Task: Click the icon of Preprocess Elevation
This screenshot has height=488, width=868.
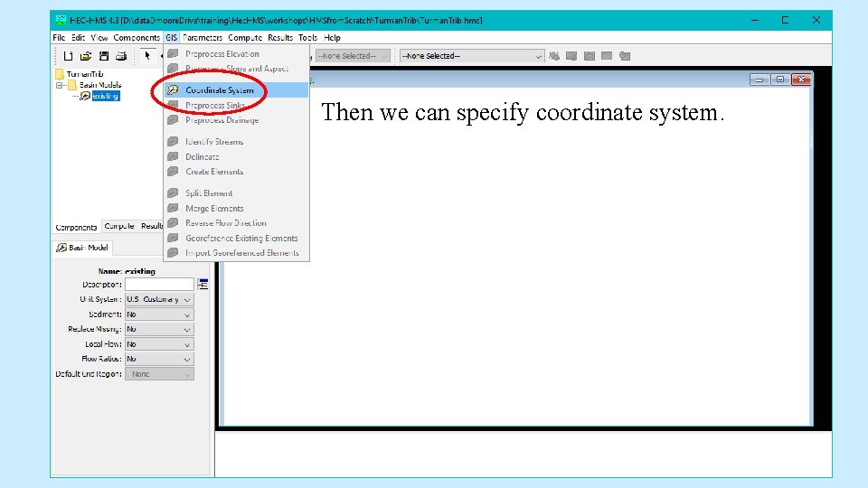Action: tap(174, 53)
